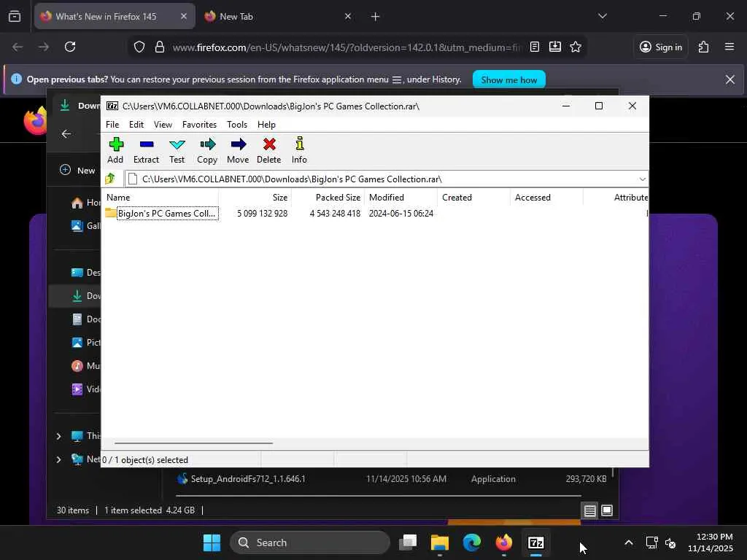This screenshot has height=560, width=747.
Task: Switch to What's New in Firefox 145 tab
Action: [x=115, y=16]
